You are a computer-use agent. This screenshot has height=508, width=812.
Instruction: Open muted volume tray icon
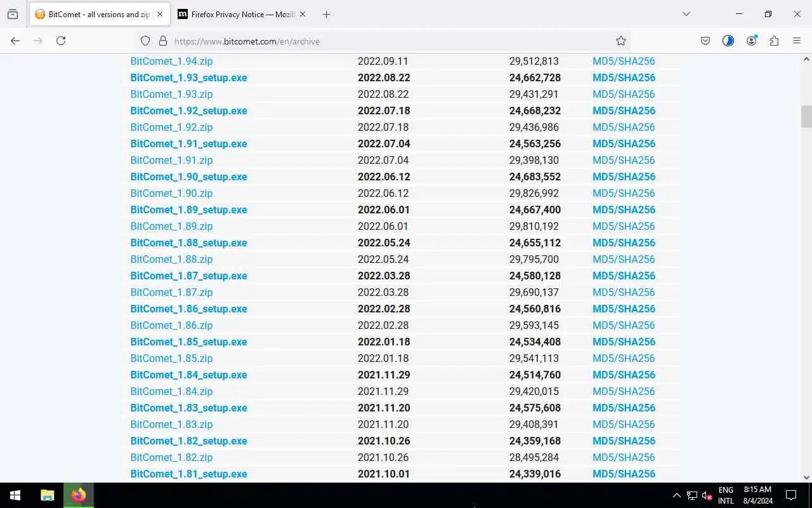pyautogui.click(x=707, y=495)
